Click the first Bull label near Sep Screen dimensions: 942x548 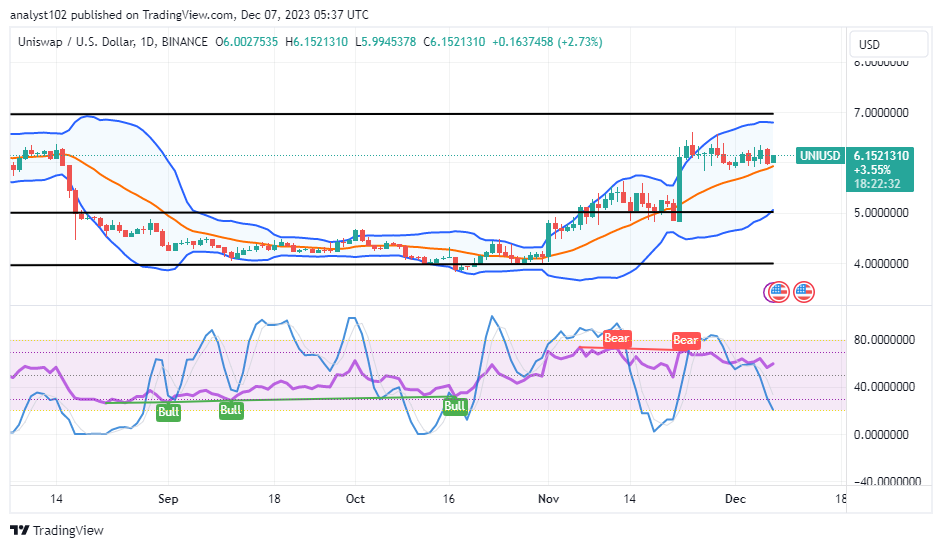(168, 412)
